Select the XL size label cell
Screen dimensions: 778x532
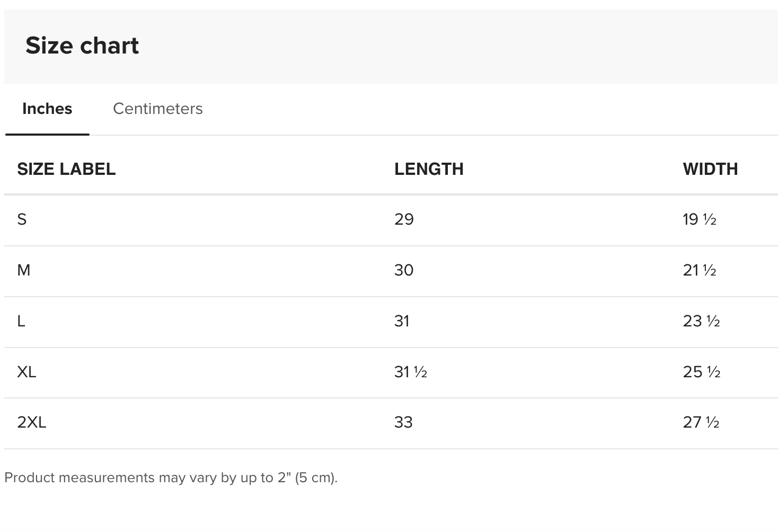26,372
